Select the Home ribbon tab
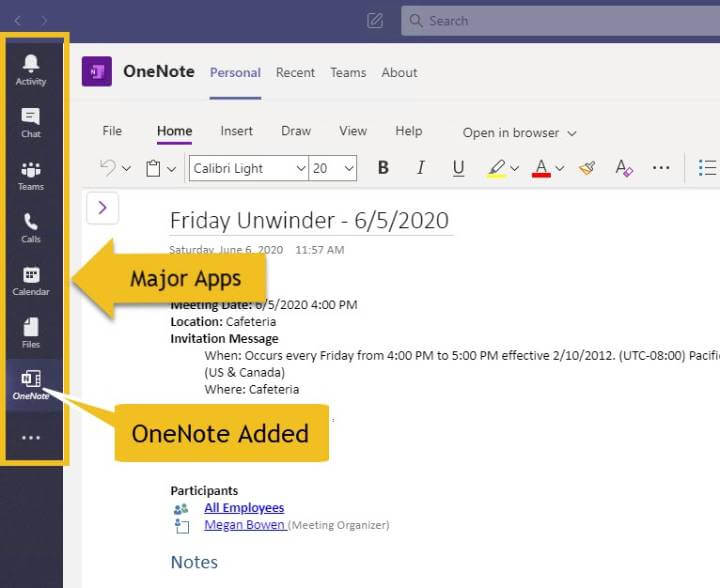This screenshot has height=588, width=720. click(x=174, y=131)
